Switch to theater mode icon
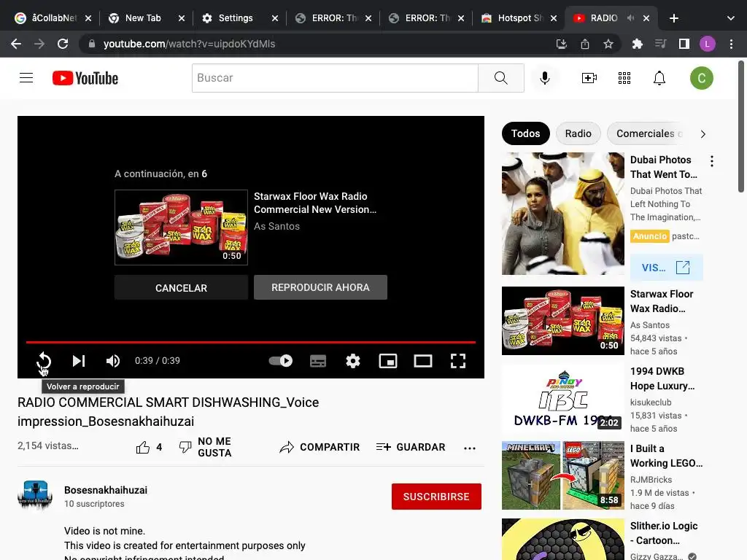 [x=423, y=361]
